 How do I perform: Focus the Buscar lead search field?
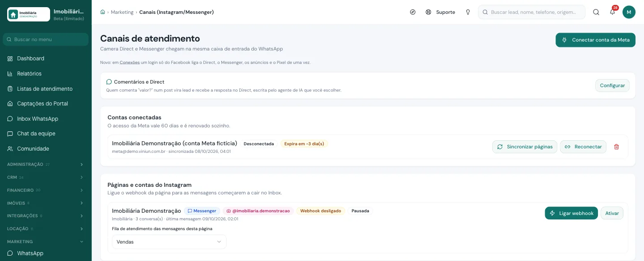(532, 12)
